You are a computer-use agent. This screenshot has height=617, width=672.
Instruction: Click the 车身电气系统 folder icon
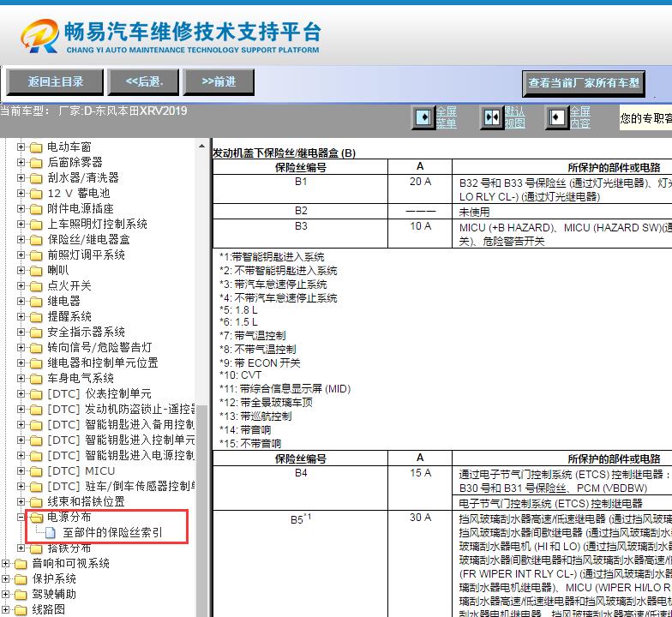[36, 379]
